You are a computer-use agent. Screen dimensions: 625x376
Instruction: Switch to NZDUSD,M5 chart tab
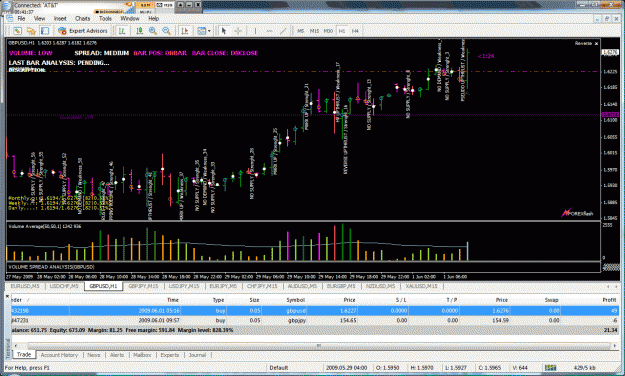click(x=380, y=286)
